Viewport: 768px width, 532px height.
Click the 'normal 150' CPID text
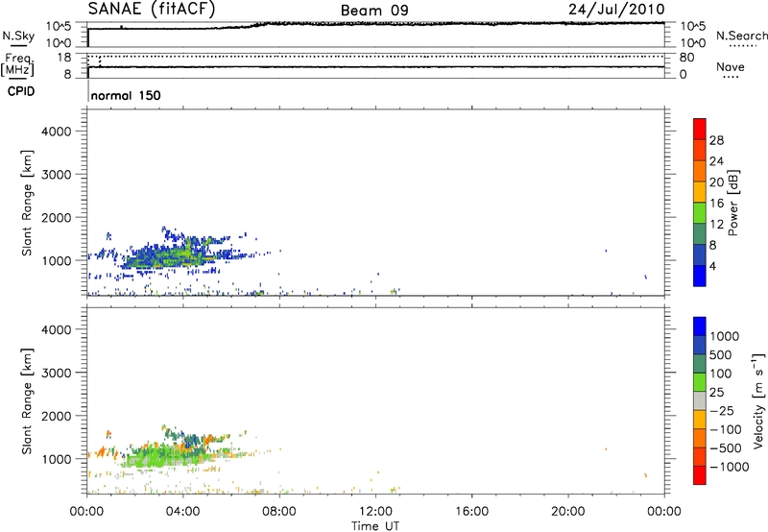126,95
